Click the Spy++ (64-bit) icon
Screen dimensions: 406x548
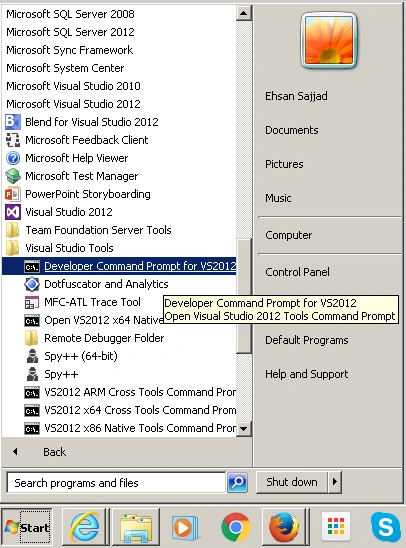[32, 356]
